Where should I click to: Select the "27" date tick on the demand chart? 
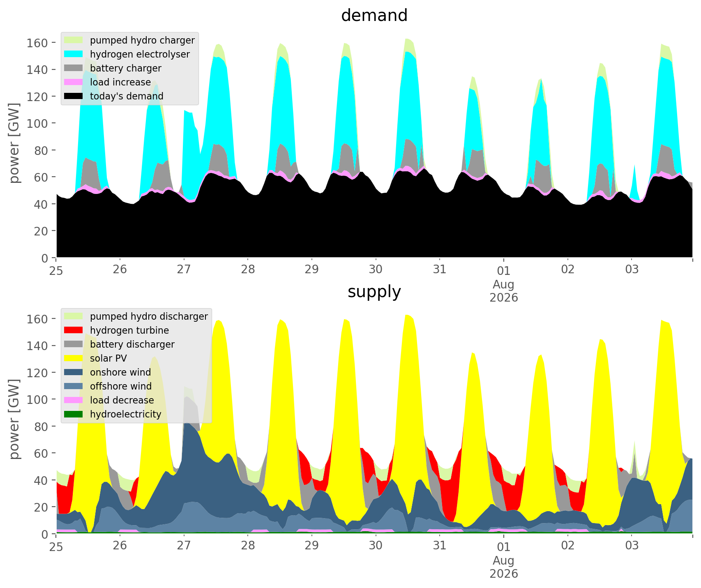[184, 270]
